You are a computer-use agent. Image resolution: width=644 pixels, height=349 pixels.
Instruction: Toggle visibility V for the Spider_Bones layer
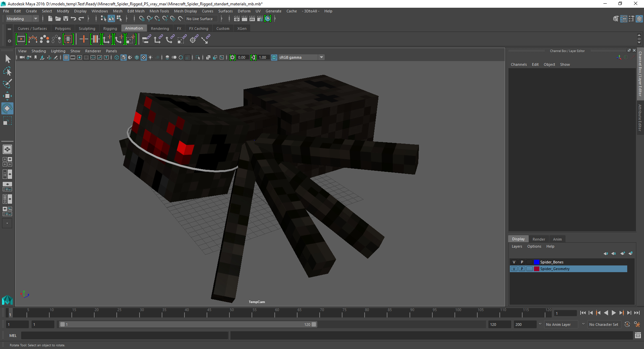coord(514,262)
